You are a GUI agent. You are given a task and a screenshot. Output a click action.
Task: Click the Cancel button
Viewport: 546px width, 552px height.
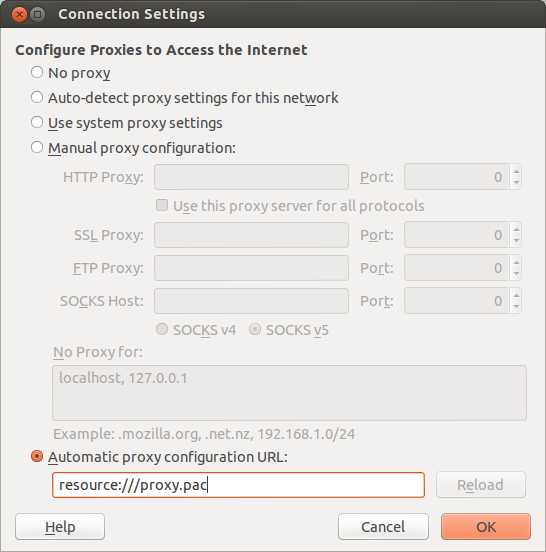[383, 527]
